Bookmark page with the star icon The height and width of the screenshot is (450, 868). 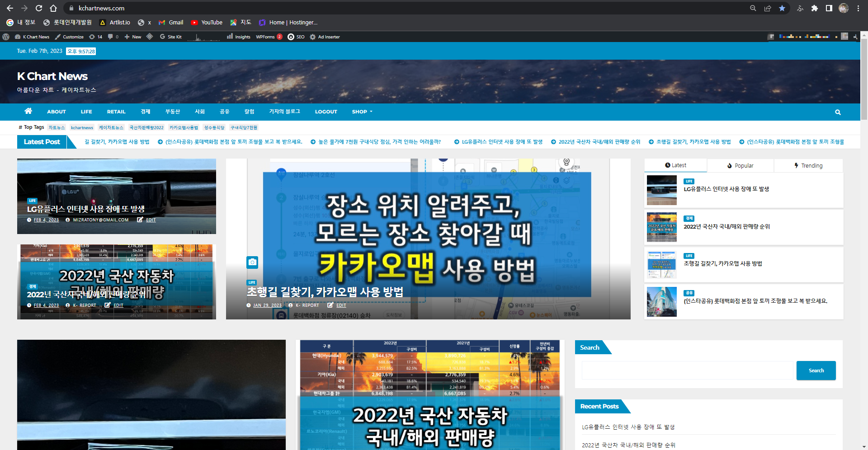click(x=782, y=8)
